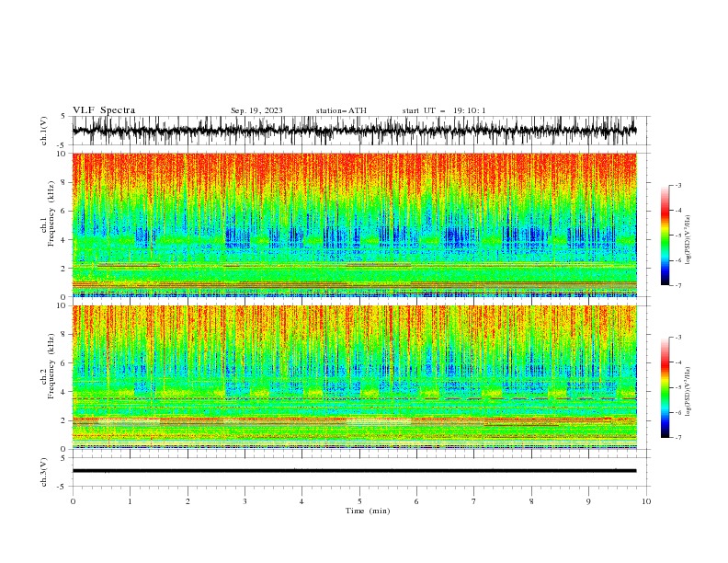Click the time axis tick label '3'

245,501
